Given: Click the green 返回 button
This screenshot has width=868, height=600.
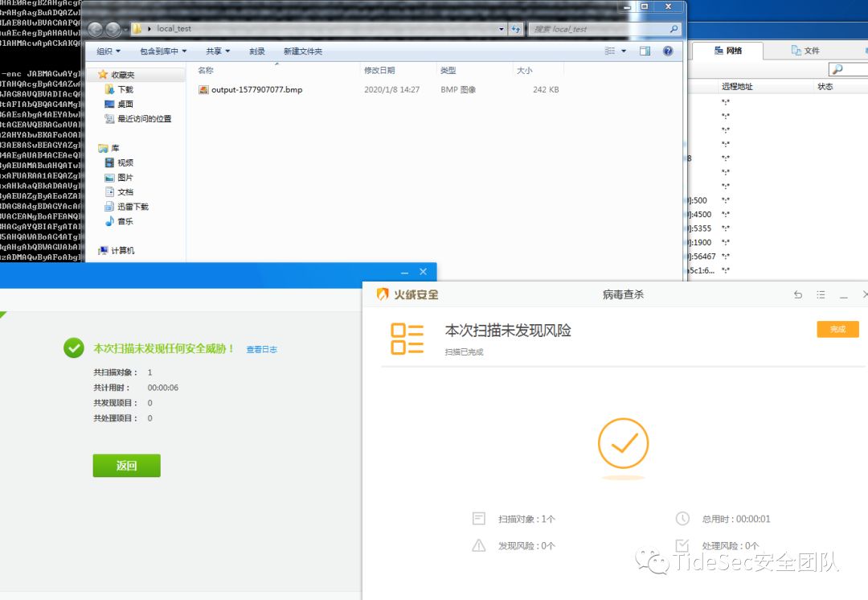Looking at the screenshot, I should click(x=127, y=466).
